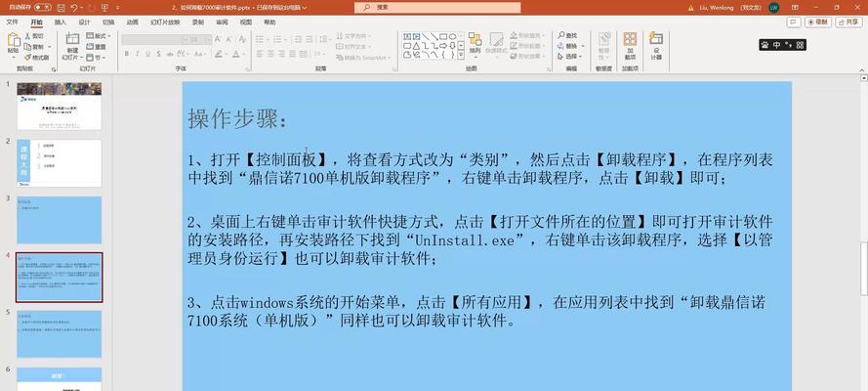Select the oval shape in shapes gallery

[452, 36]
